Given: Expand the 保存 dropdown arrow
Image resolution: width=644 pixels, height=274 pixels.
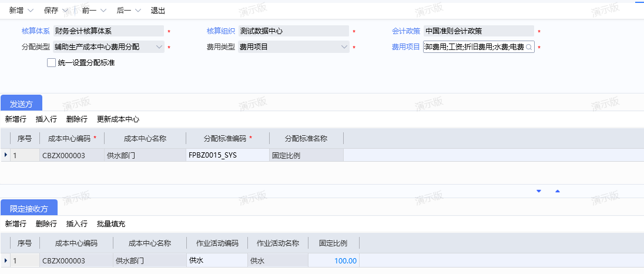Looking at the screenshot, I should [x=65, y=11].
